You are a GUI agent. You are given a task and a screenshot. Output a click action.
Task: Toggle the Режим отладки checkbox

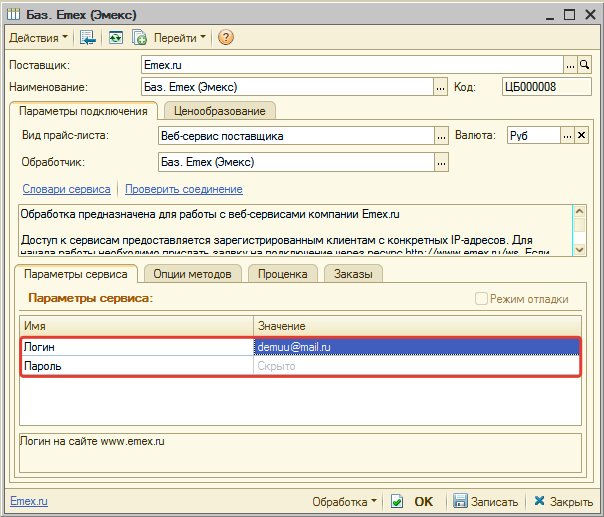coord(481,299)
